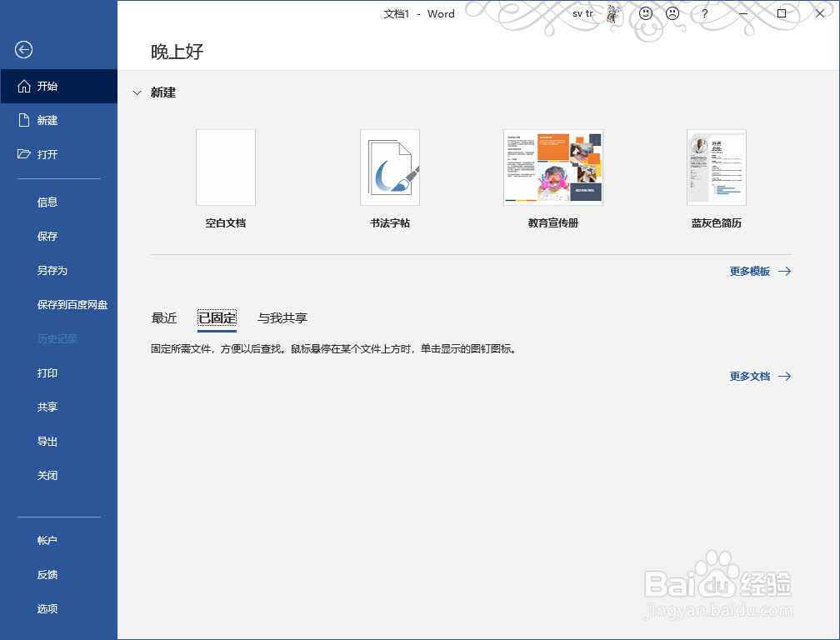Click the 新建 section heading text
The image size is (840, 640).
click(163, 92)
